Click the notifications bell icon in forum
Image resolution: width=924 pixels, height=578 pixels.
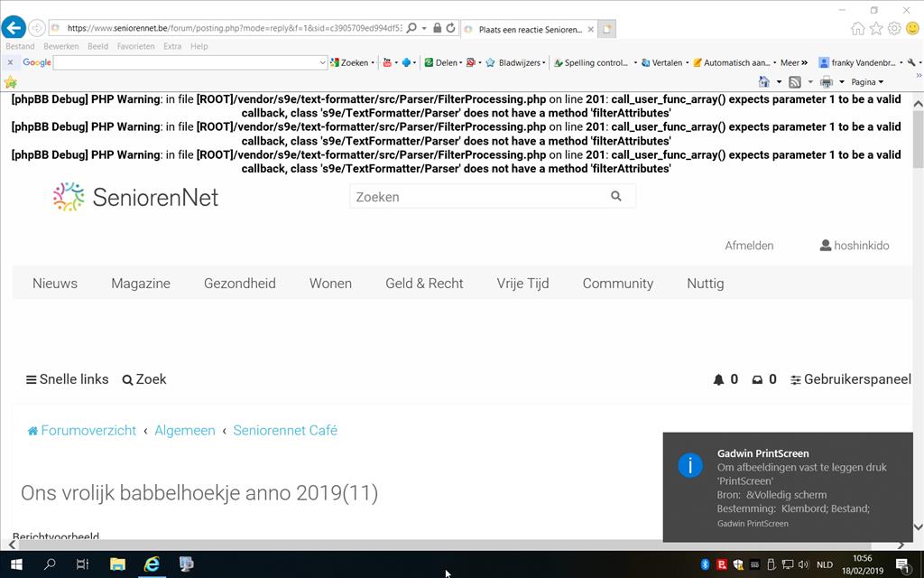coord(718,380)
